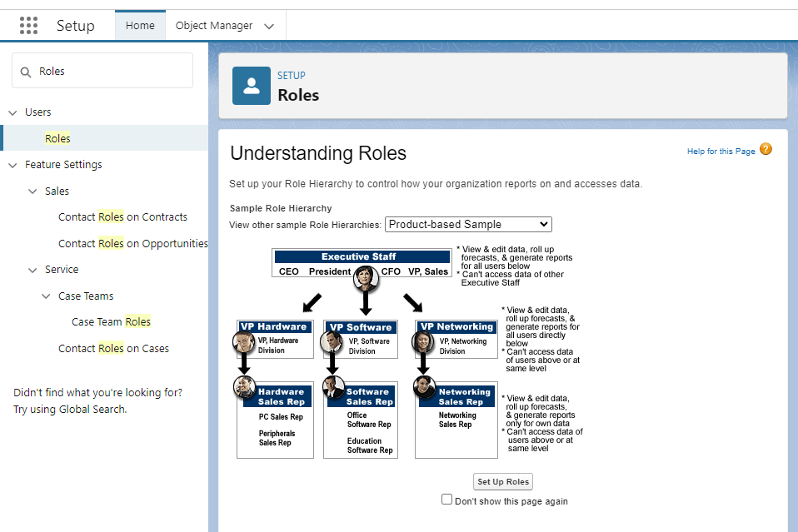Screen dimensions: 798x532
Task: Click the Peripherals Sales Rep text
Action: (x=277, y=438)
